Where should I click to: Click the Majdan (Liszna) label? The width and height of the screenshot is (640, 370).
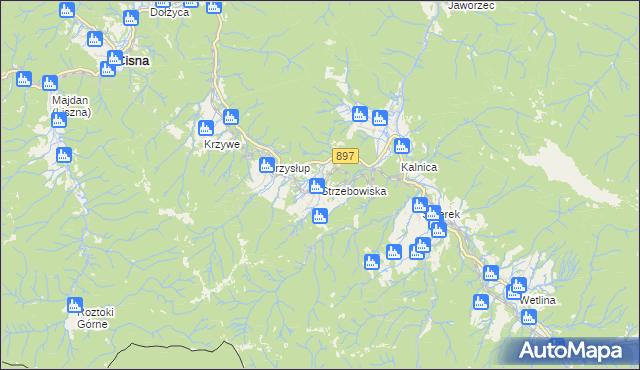(x=71, y=106)
